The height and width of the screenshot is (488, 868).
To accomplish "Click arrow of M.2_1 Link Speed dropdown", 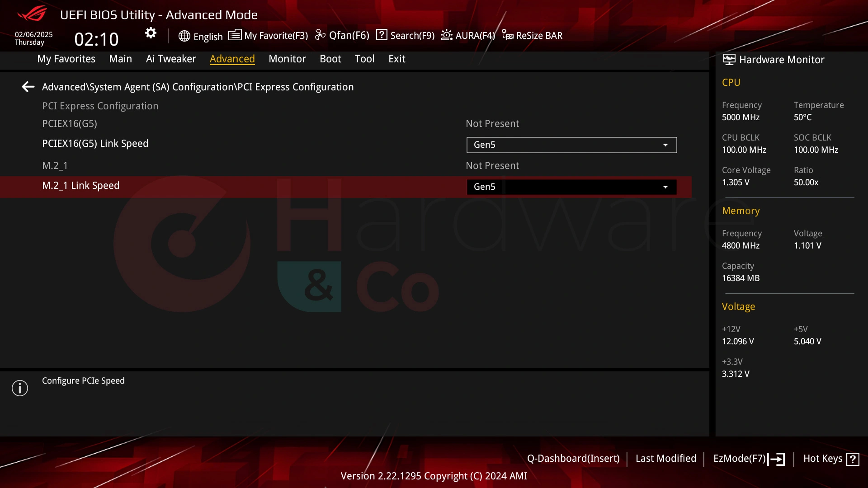I will tap(665, 187).
